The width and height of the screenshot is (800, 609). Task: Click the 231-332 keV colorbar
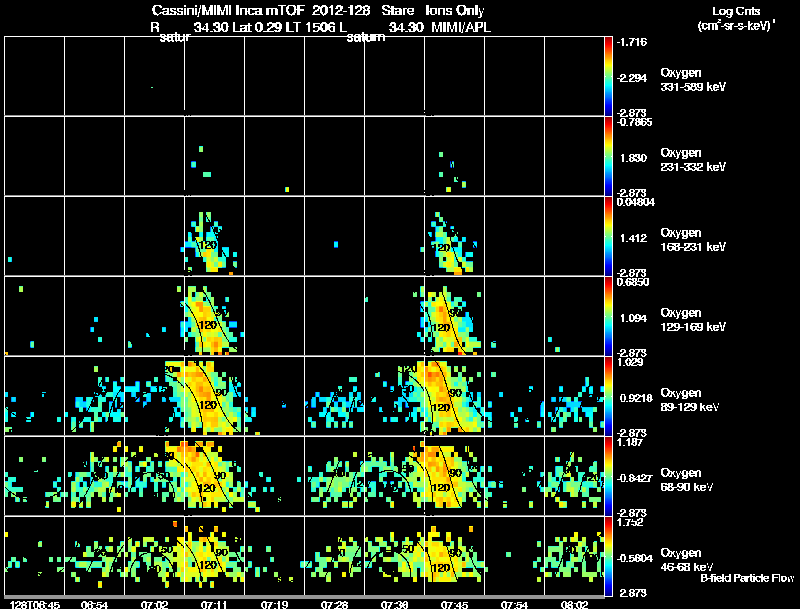tap(608, 156)
